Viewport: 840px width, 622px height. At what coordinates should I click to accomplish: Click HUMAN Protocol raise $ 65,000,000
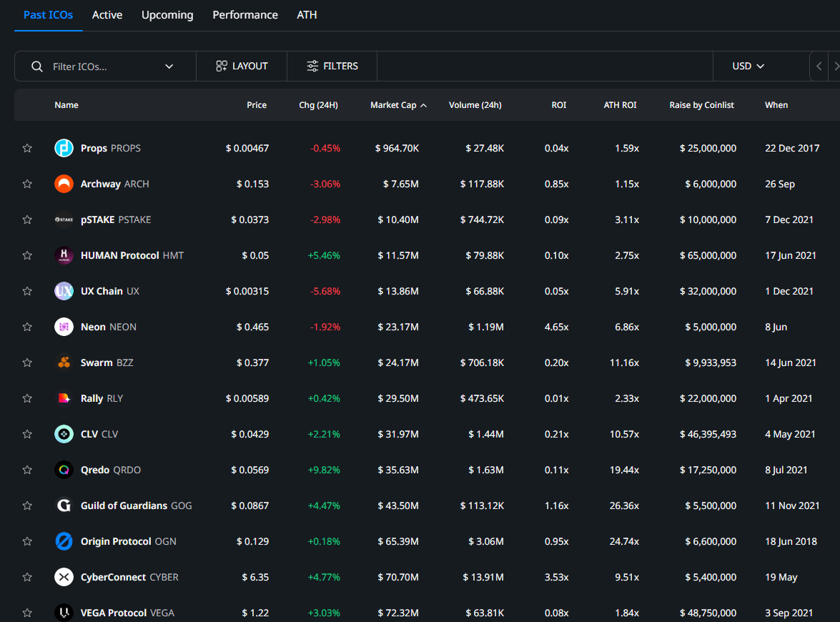[708, 255]
